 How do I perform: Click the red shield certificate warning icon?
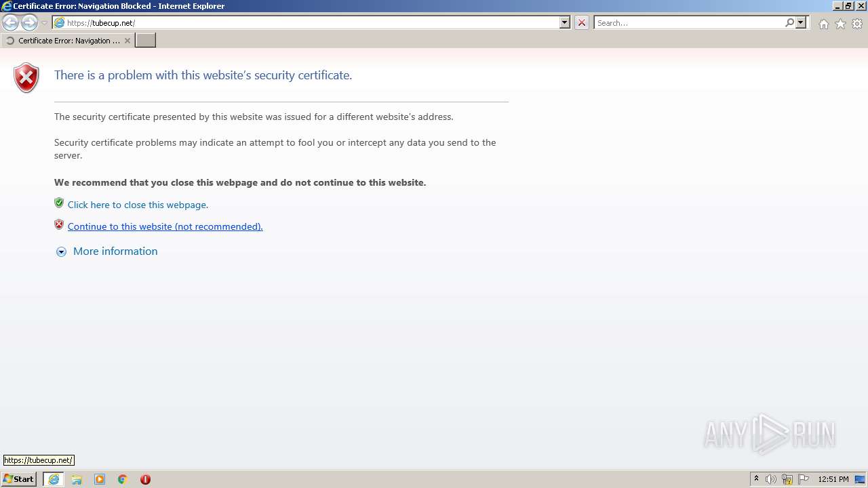click(x=26, y=77)
